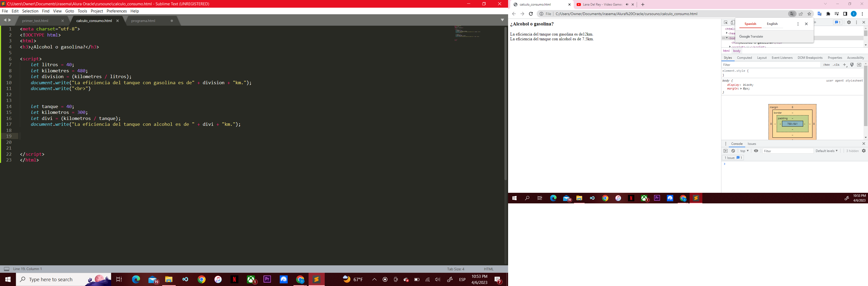Open the Selection menu in Sublime Text

30,11
